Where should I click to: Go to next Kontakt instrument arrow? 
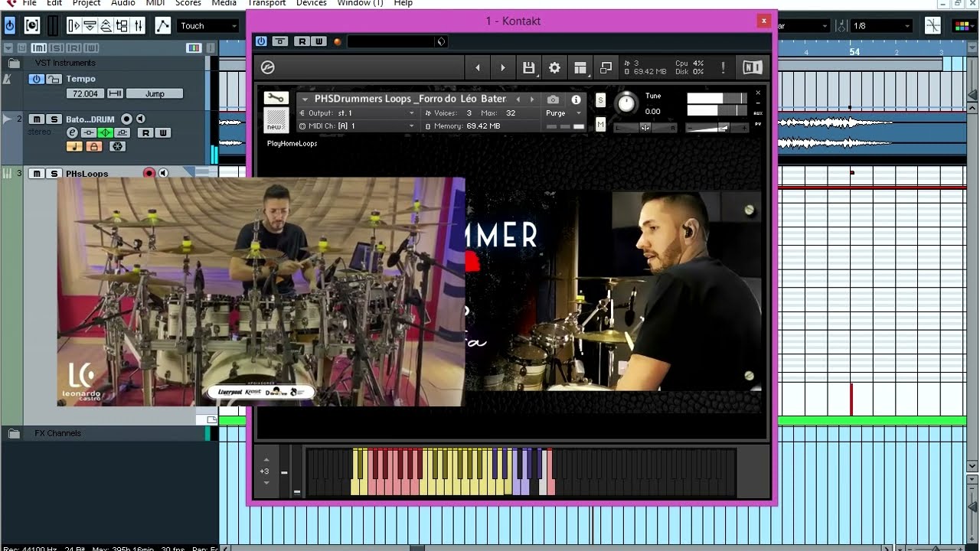click(x=503, y=67)
